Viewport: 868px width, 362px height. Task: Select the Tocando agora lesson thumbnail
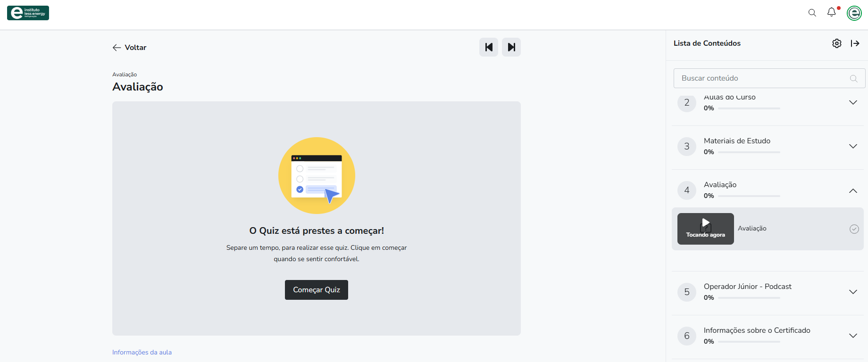pyautogui.click(x=705, y=229)
